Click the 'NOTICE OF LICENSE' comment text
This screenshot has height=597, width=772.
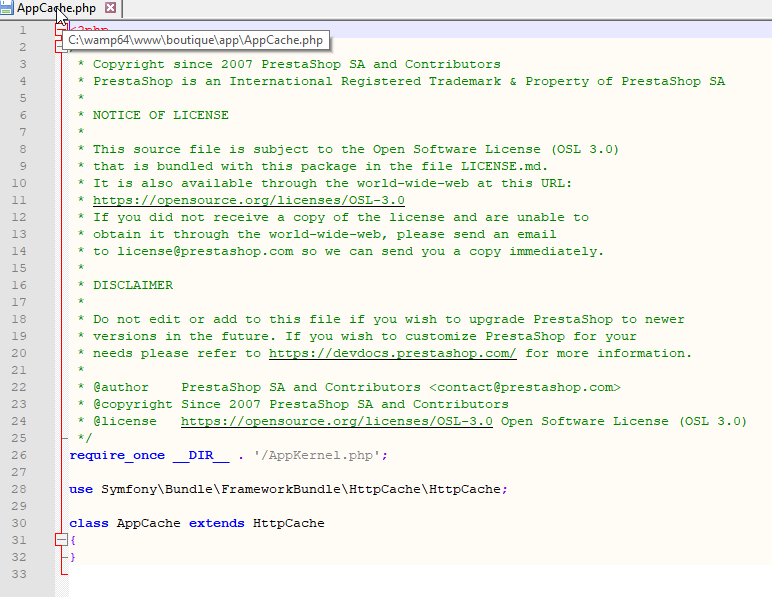pyautogui.click(x=161, y=115)
